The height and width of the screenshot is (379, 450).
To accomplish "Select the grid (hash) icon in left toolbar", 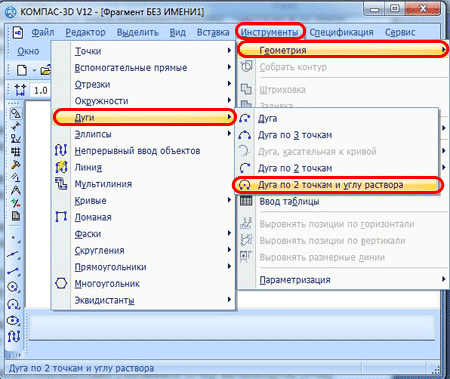I will [15, 152].
